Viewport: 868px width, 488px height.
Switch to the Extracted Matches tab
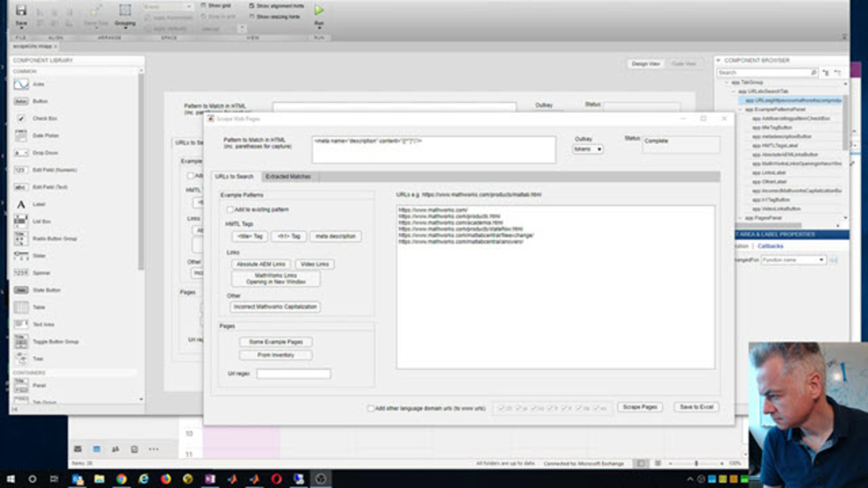pyautogui.click(x=288, y=177)
